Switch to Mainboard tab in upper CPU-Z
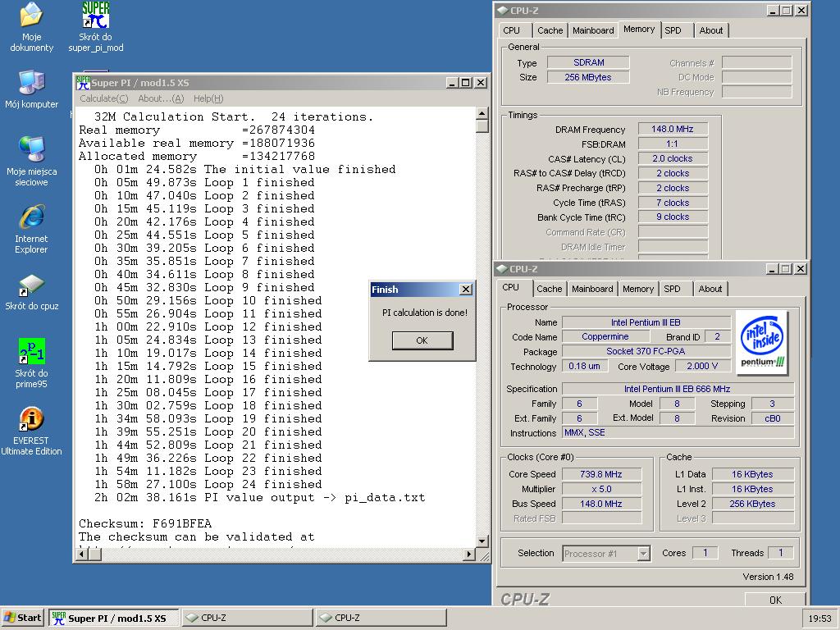Image resolution: width=840 pixels, height=630 pixels. click(x=593, y=30)
